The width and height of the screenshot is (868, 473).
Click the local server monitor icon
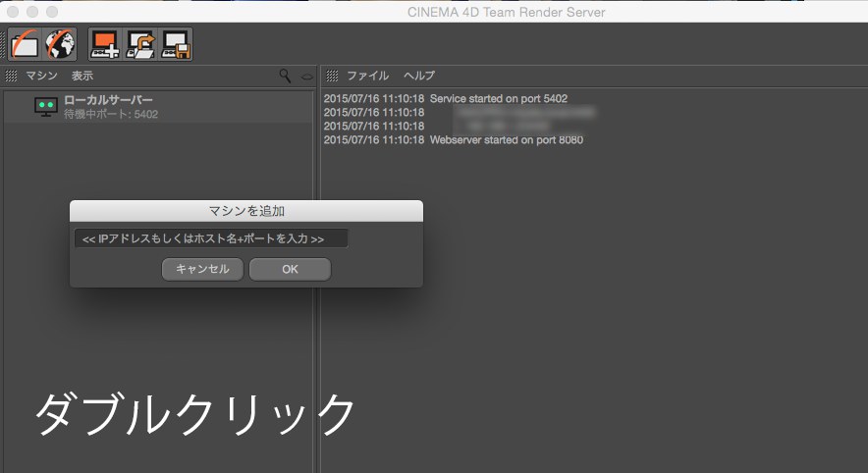pos(46,106)
